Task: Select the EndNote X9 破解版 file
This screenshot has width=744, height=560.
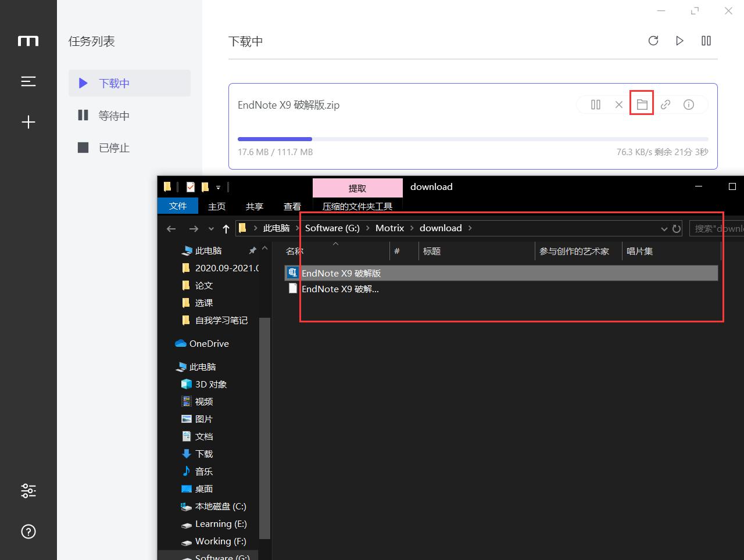Action: [341, 272]
